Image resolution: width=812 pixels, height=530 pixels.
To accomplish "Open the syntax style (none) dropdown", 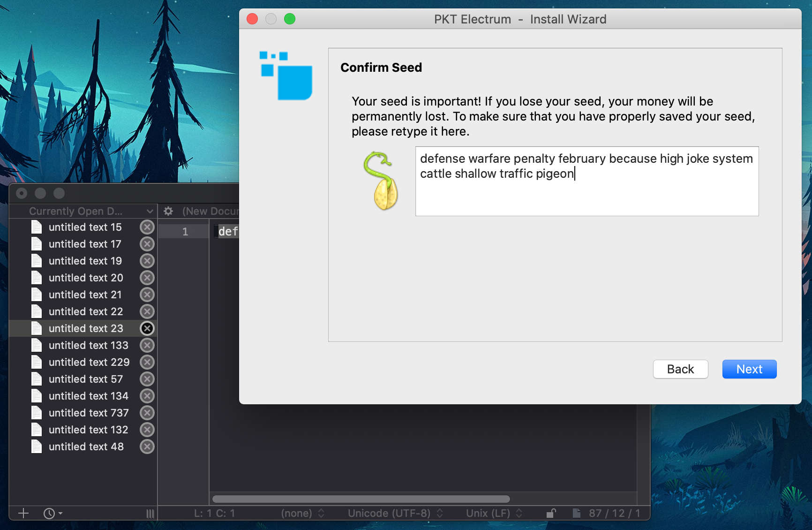I will (x=300, y=513).
